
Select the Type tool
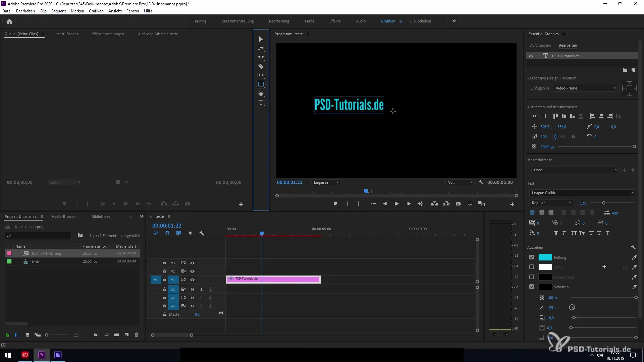point(261,102)
